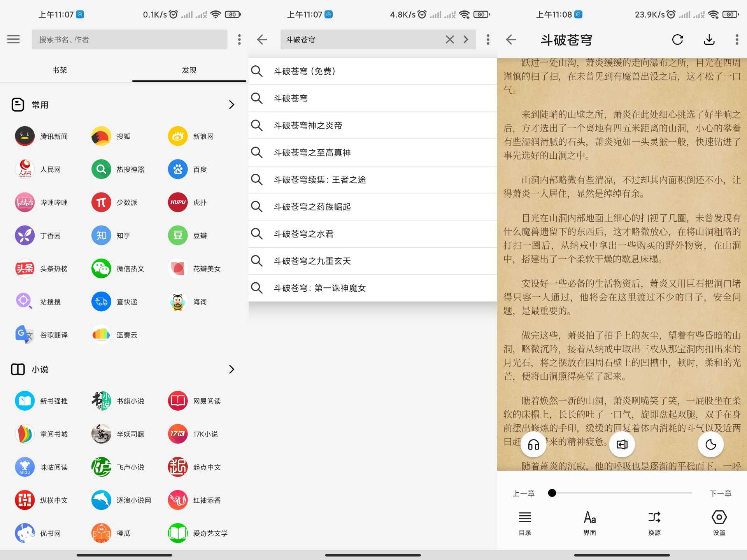This screenshot has height=560, width=747.
Task: Select suggestion 斗破苍穹神之炎帝
Action: pos(373,125)
